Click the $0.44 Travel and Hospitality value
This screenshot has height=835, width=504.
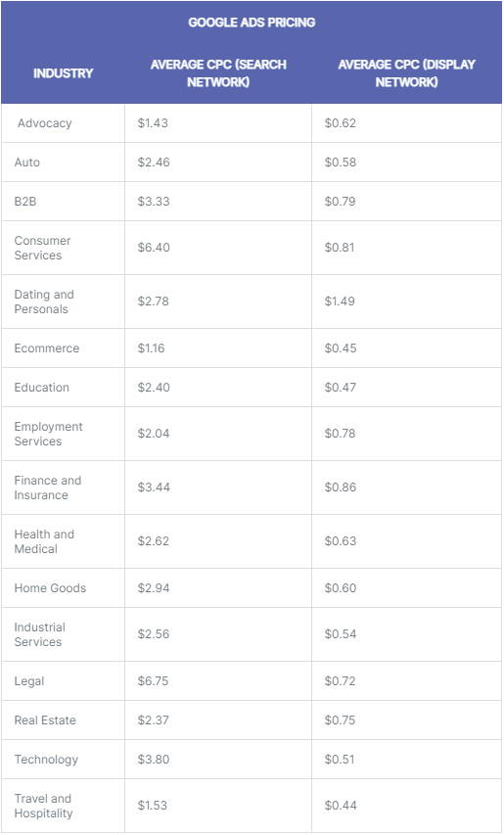pos(341,806)
